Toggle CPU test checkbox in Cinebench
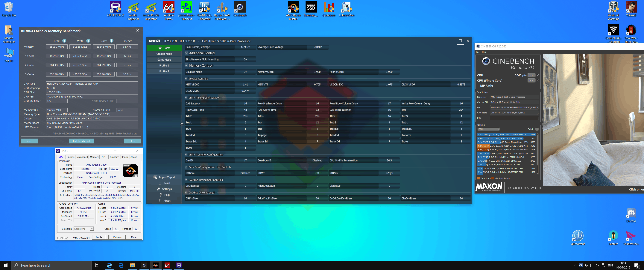 tap(537, 75)
